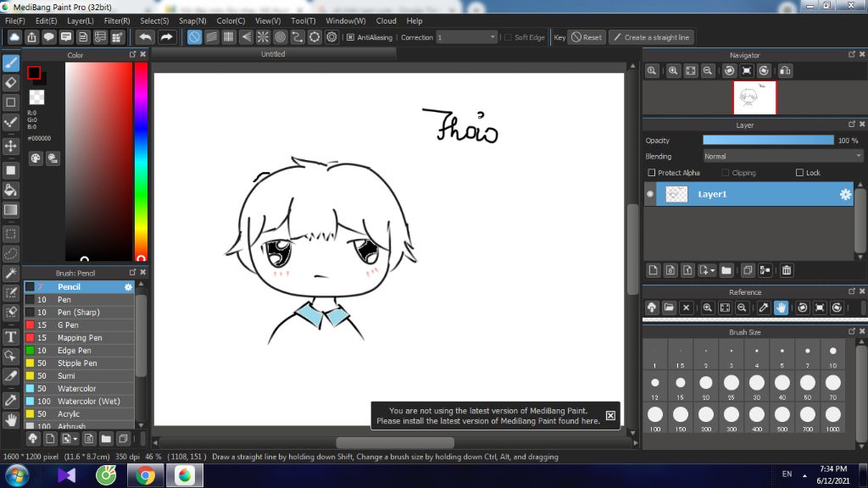Enable Protect Alpha checkbox
Screen dimensions: 868x488
652,173
